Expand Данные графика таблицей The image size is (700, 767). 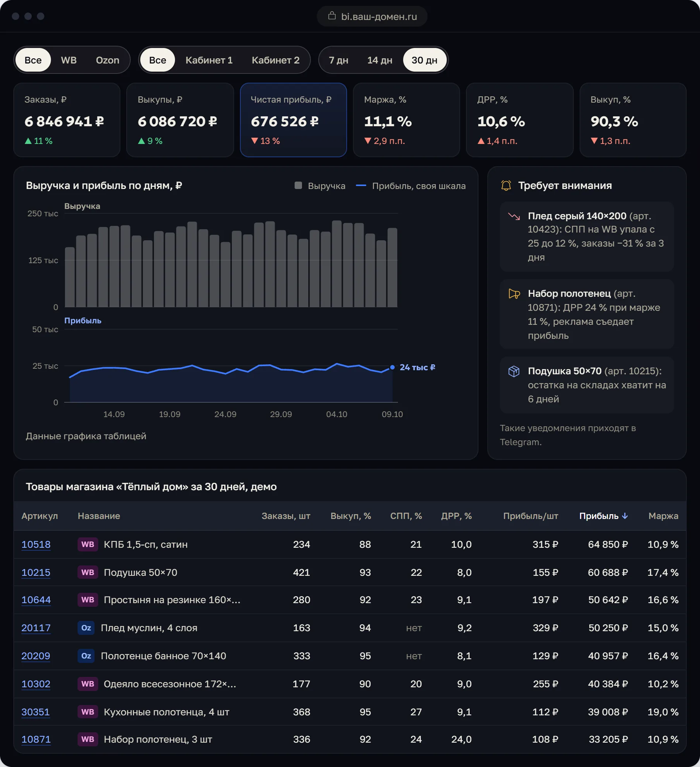pos(86,436)
